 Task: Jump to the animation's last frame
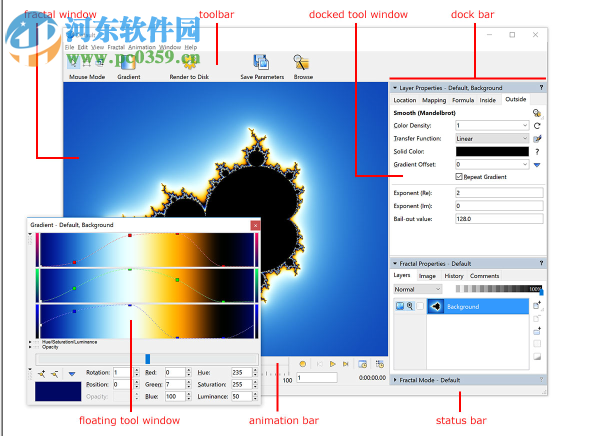click(346, 364)
